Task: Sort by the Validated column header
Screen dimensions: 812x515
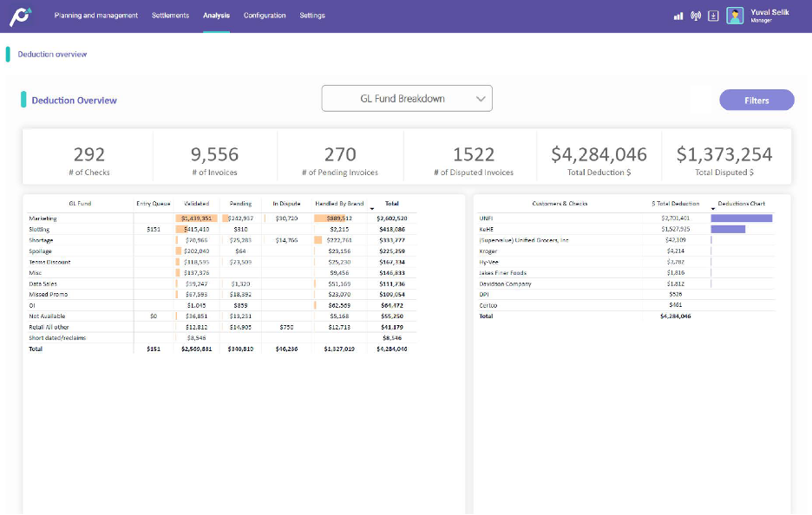Action: 197,204
